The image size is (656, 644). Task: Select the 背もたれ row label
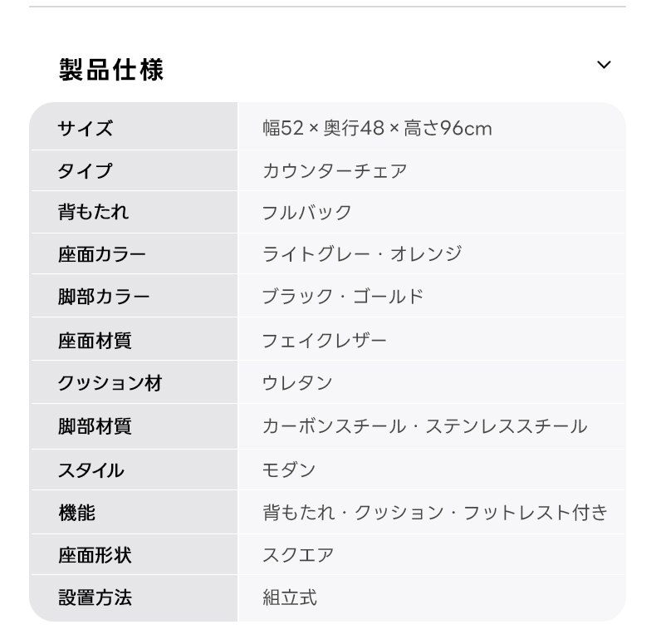click(x=93, y=212)
